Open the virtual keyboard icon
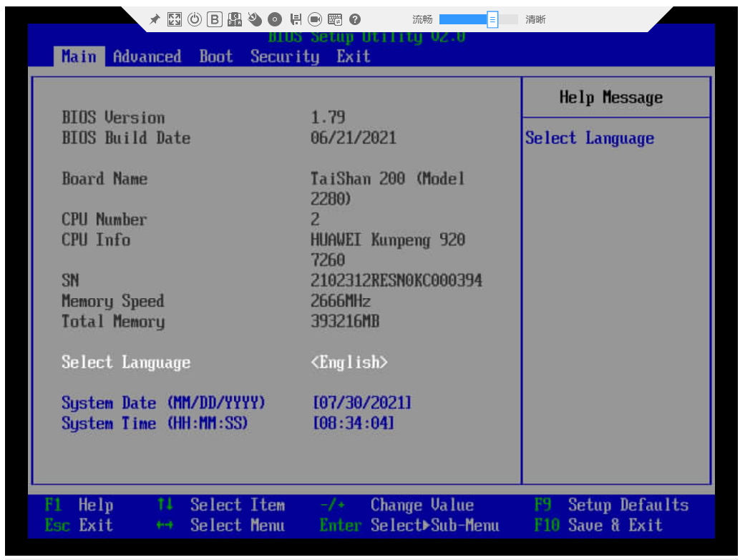The image size is (740, 560). point(335,19)
